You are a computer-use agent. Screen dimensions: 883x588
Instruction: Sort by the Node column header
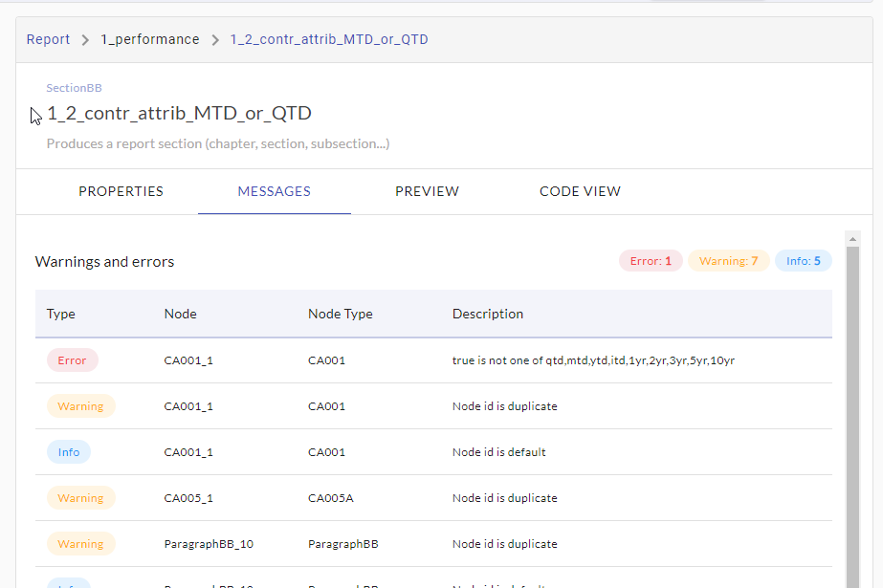point(180,314)
